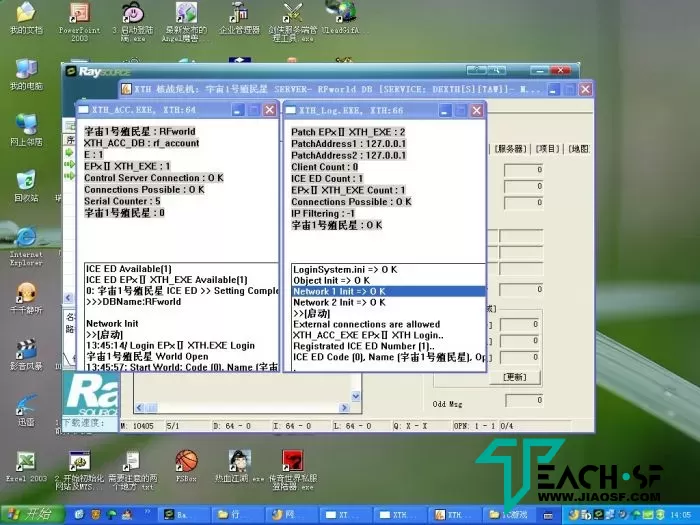Viewport: 700px width, 525px height.
Task: Open the 我的电脑 desktop icon
Action: [x=26, y=74]
